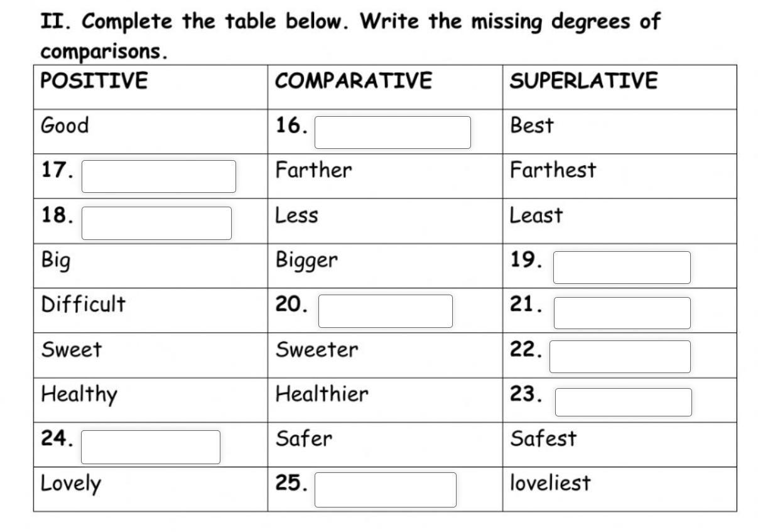This screenshot has width=758, height=532.
Task: Click the answer box numbered 21
Action: tap(622, 313)
